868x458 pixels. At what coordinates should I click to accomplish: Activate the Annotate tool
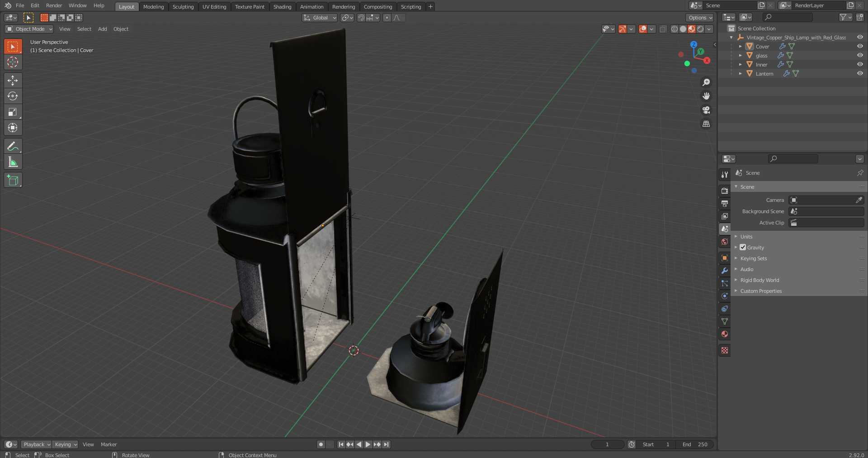pyautogui.click(x=13, y=146)
